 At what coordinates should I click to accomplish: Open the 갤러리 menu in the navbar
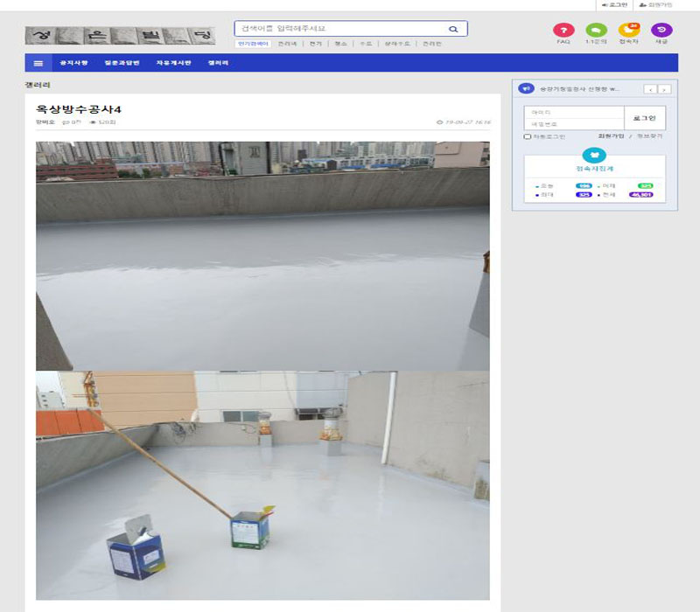click(x=218, y=63)
